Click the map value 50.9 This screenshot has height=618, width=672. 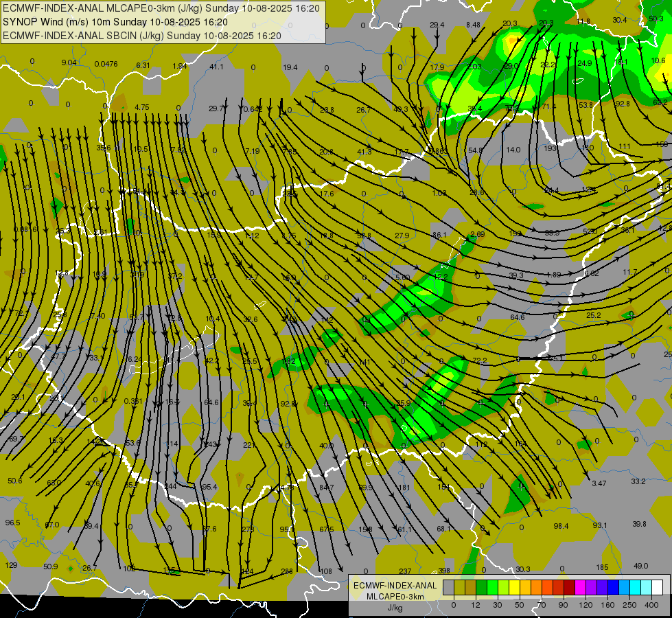[51, 567]
